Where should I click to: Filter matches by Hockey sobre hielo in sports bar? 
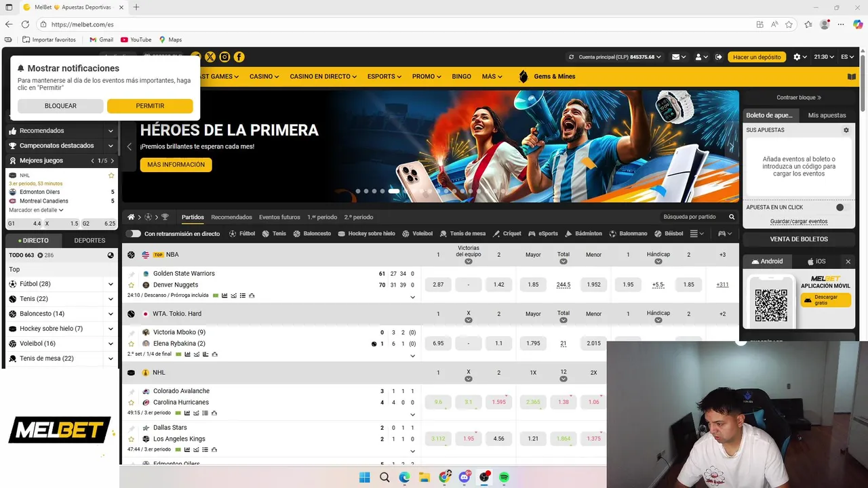(366, 233)
